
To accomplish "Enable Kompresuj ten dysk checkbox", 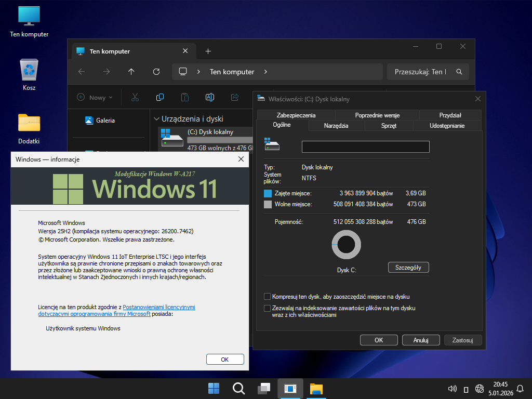I will (268, 297).
